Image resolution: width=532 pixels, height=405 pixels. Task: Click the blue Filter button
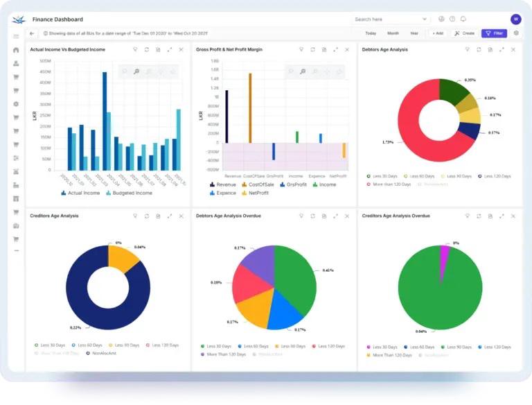pos(495,33)
